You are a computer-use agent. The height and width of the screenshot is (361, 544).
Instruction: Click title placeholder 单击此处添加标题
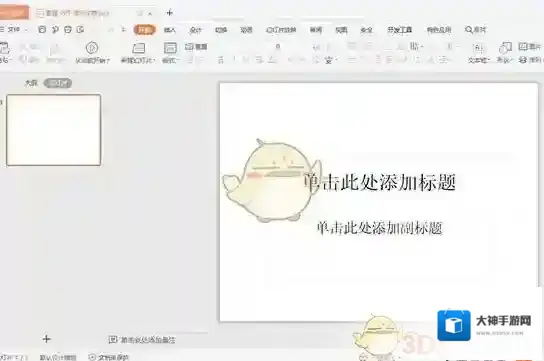click(x=380, y=182)
